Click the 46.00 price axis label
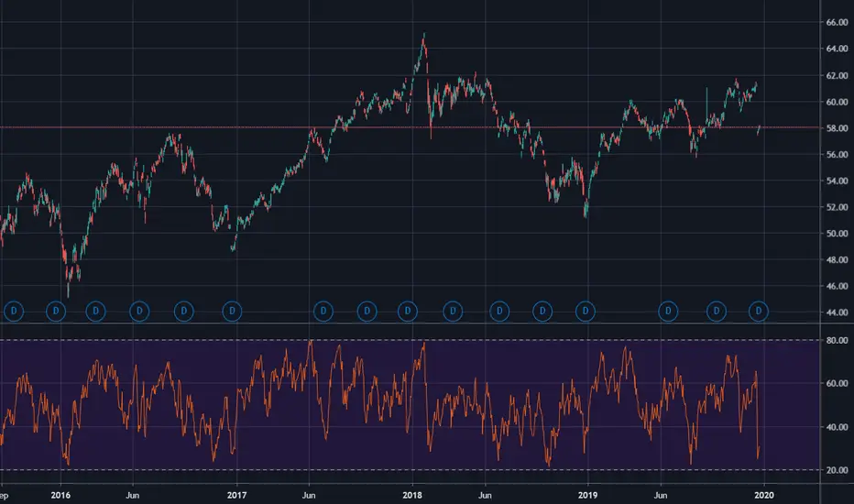 [837, 286]
